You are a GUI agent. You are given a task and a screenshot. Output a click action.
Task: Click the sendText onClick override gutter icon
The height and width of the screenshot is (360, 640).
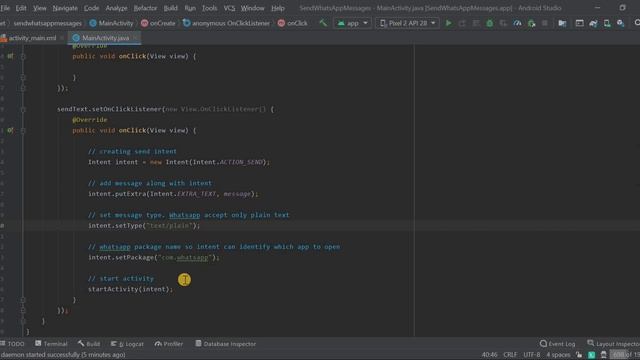pyautogui.click(x=10, y=130)
